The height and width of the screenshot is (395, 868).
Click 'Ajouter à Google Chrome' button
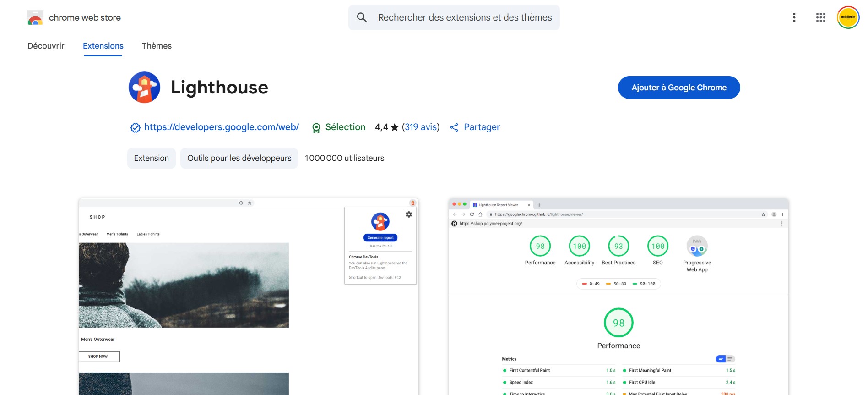(679, 88)
